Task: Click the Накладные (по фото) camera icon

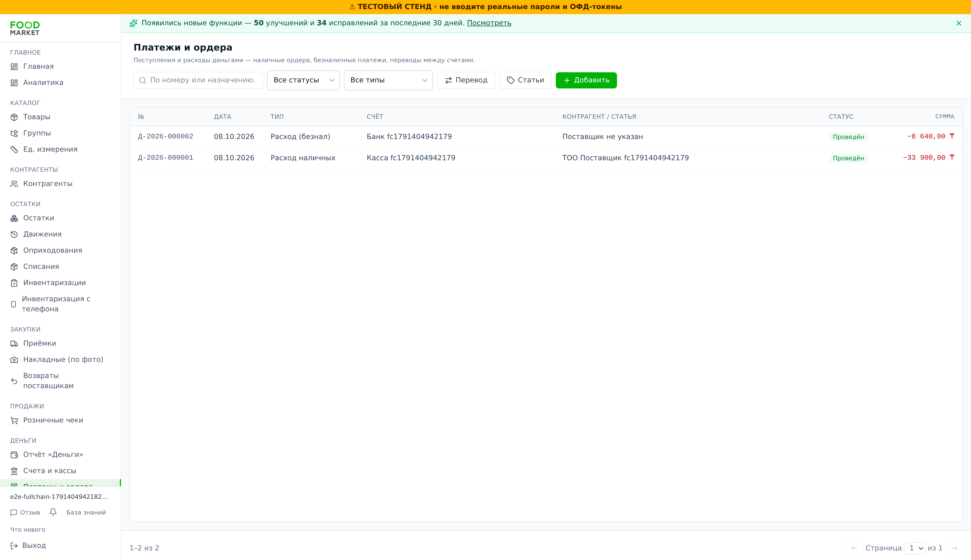Action: [14, 360]
